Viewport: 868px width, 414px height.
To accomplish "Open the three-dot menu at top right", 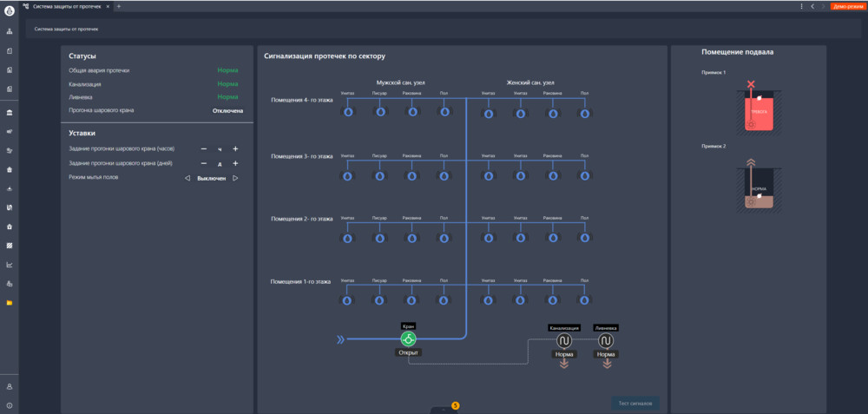I will pyautogui.click(x=800, y=6).
